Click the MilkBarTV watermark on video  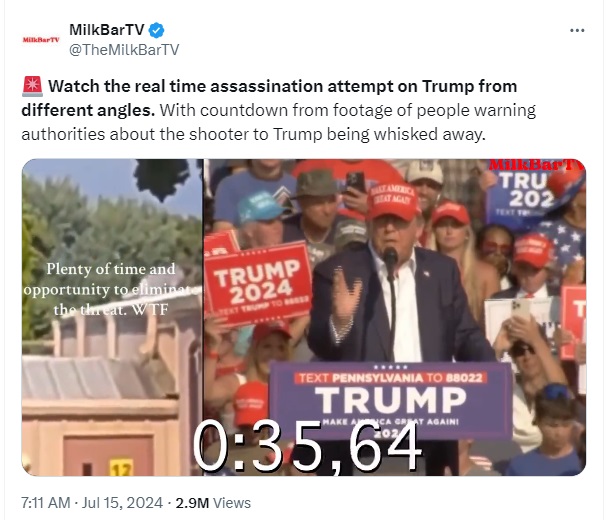(x=536, y=165)
